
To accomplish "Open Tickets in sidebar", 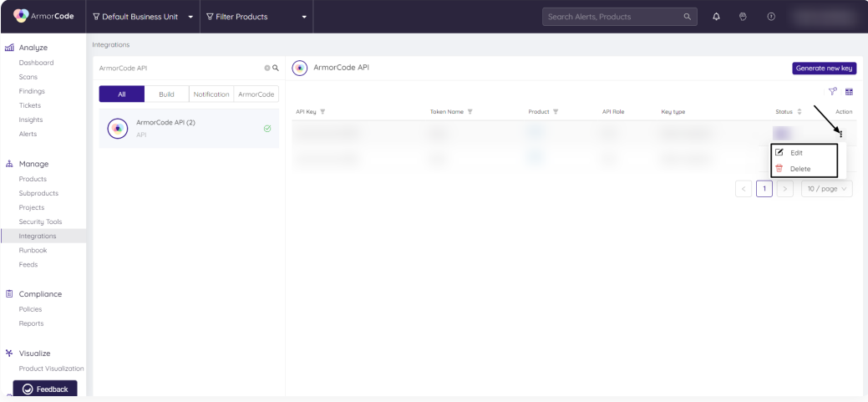I will pyautogui.click(x=30, y=105).
